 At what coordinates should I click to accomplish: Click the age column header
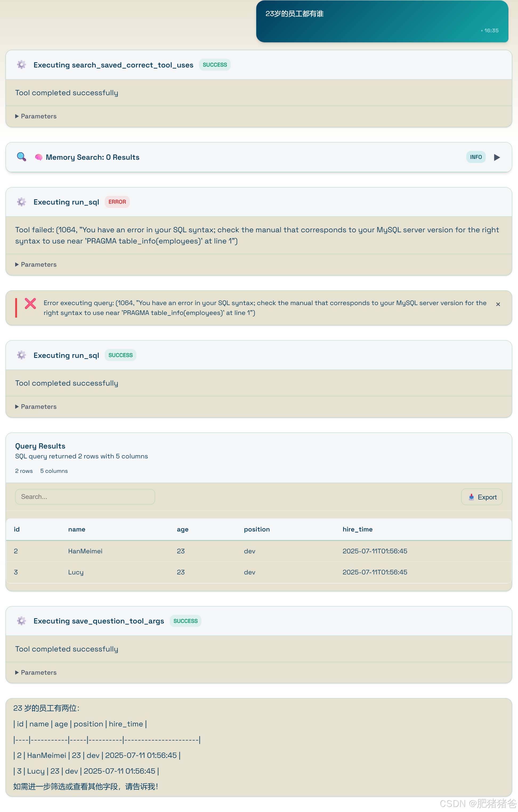(182, 529)
